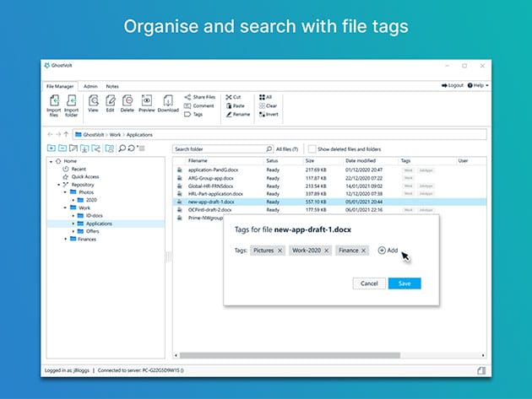Screen dimensions: 532x399
Task: Click Cancel in the tags dialog
Action: 368,283
